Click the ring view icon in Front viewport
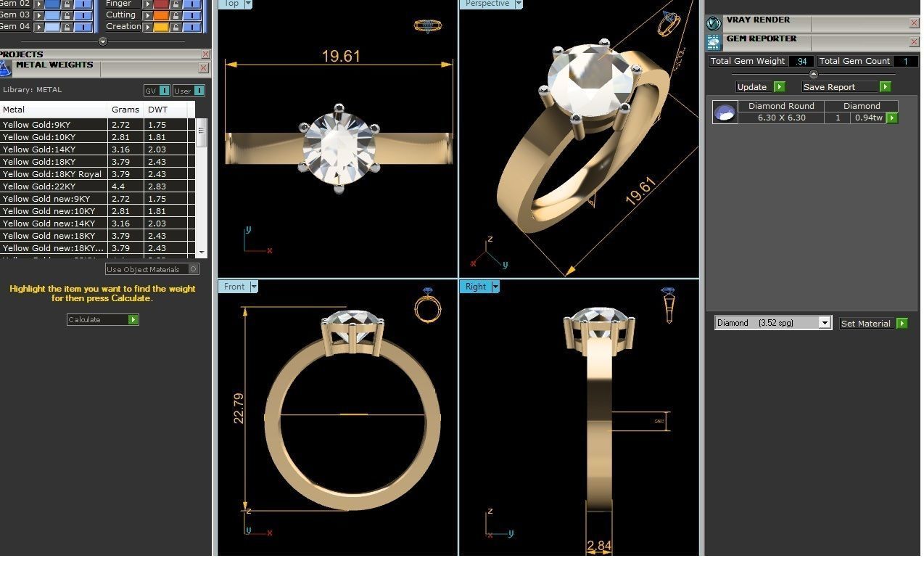 pos(428,305)
